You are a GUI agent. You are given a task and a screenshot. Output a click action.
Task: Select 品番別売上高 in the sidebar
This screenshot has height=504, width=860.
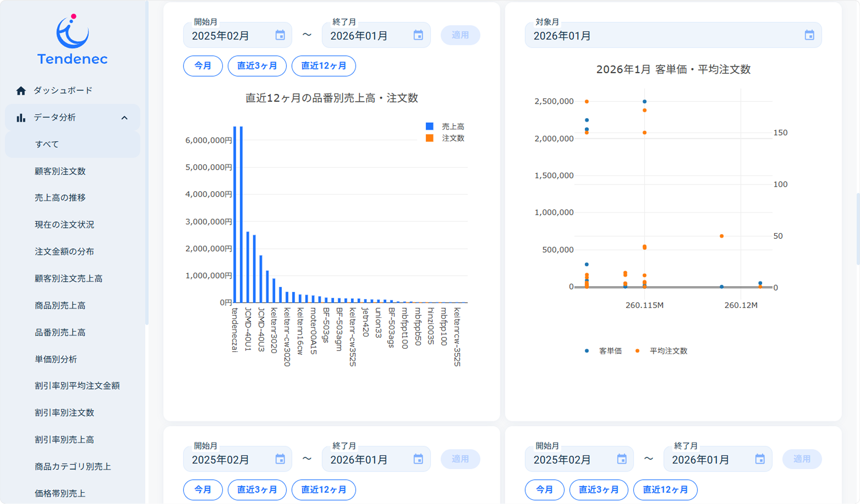(x=60, y=332)
